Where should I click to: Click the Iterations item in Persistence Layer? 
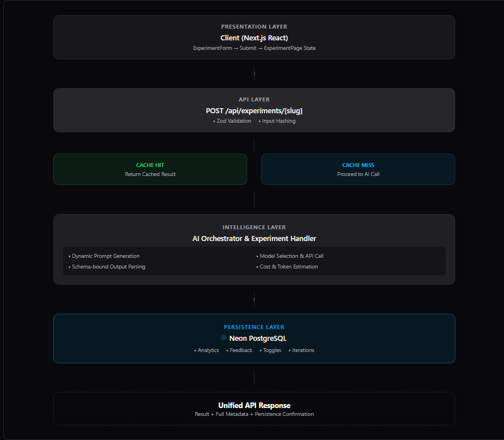pyautogui.click(x=303, y=350)
